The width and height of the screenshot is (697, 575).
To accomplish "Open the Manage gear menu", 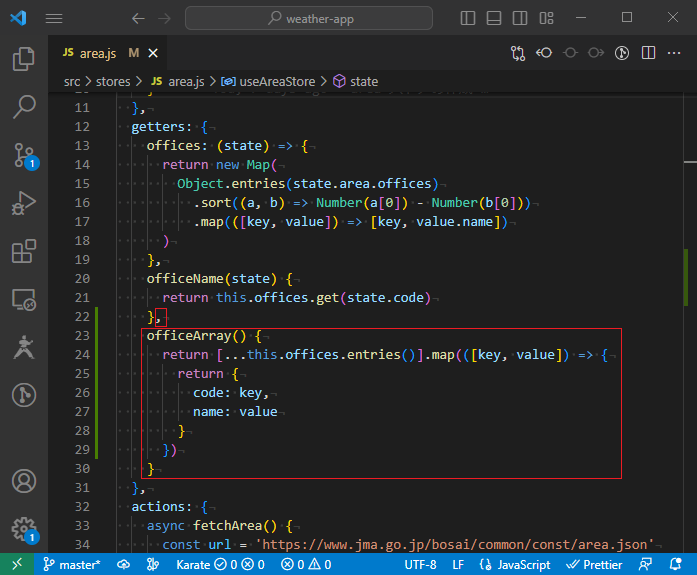I will [x=24, y=530].
